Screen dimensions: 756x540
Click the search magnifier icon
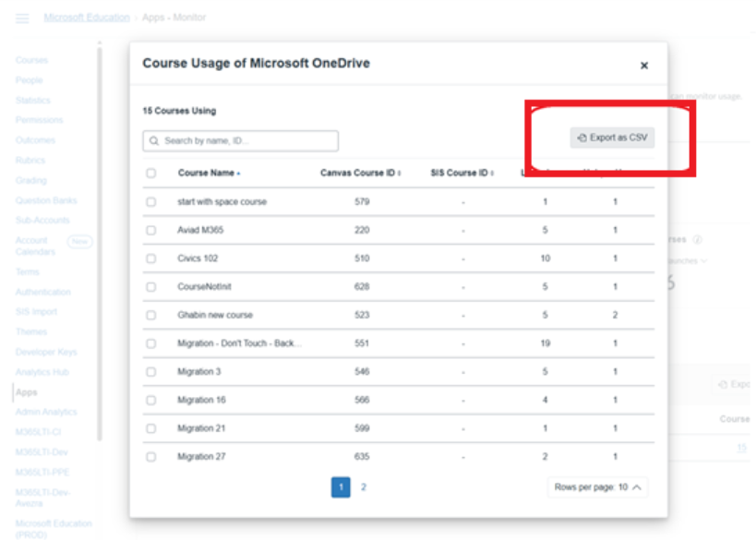click(x=154, y=141)
